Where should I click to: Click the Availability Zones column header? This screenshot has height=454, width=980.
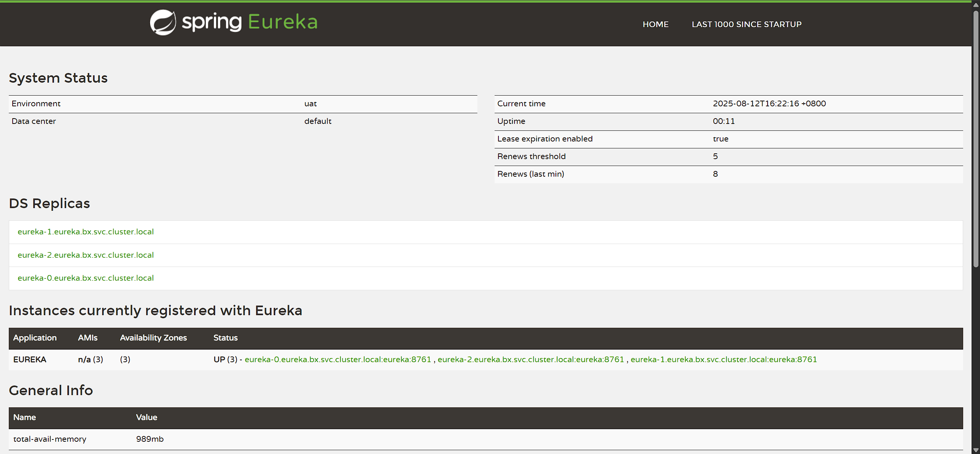153,338
